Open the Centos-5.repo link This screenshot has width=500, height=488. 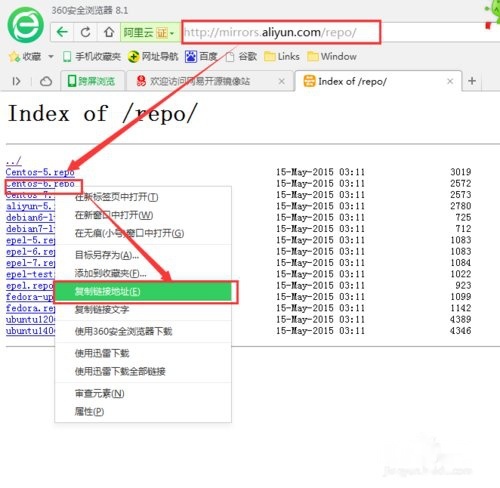pyautogui.click(x=40, y=172)
